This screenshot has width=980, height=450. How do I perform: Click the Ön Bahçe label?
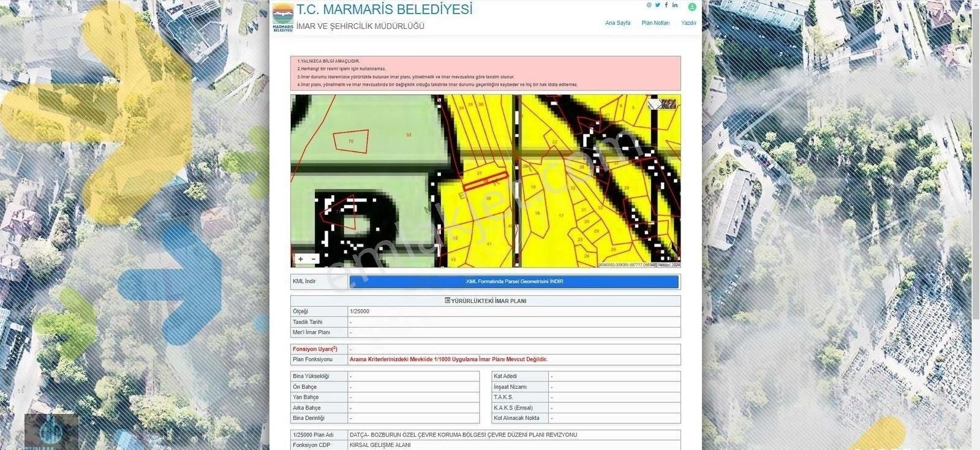coord(304,387)
